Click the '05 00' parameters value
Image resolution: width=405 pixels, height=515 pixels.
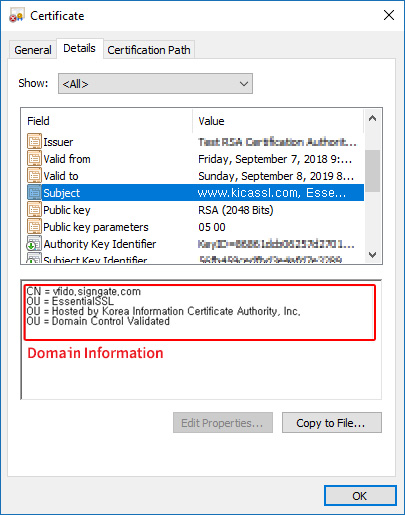click(212, 227)
